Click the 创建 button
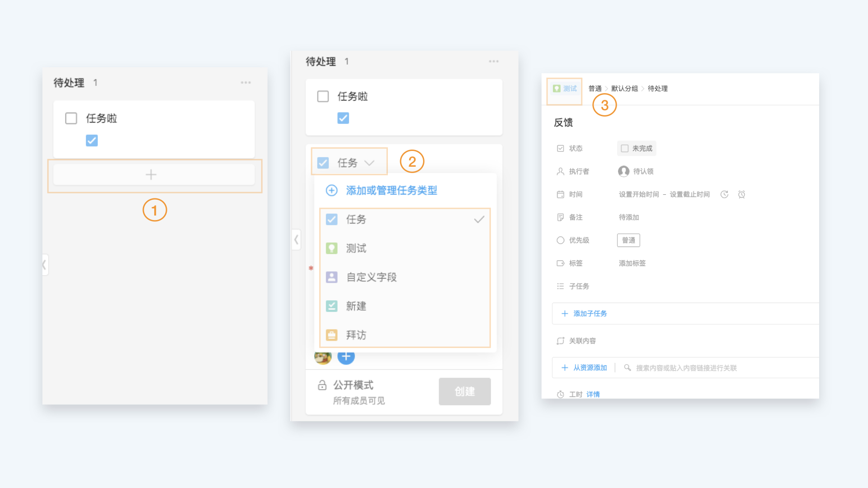This screenshot has height=488, width=868. coord(465,391)
